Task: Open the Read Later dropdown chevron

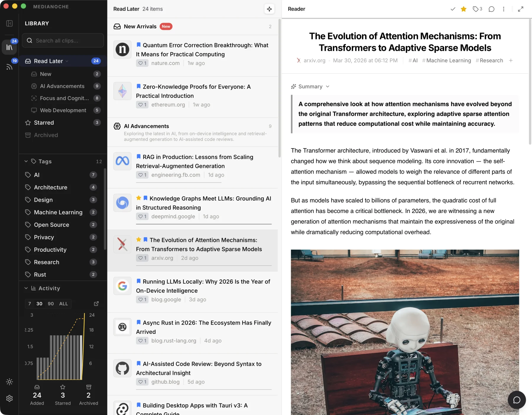Action: coord(67,61)
